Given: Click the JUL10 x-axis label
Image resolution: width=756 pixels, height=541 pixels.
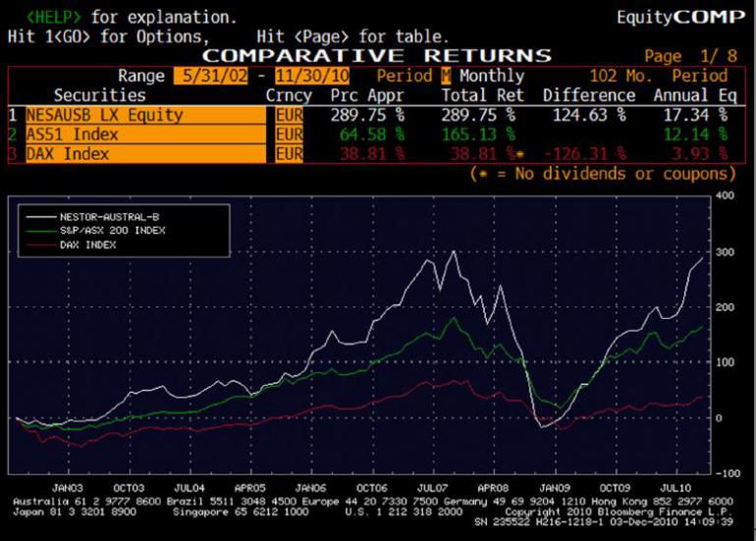Looking at the screenshot, I should click(x=675, y=488).
